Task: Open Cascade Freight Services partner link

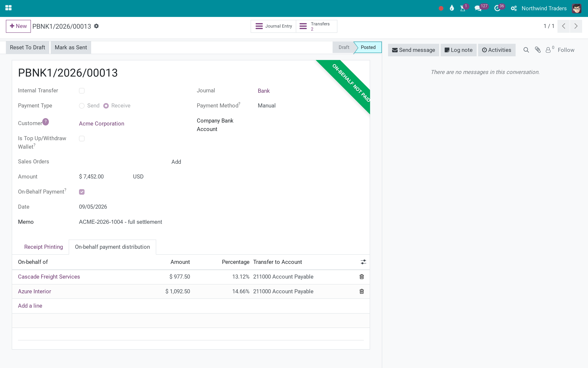Action: coord(49,277)
